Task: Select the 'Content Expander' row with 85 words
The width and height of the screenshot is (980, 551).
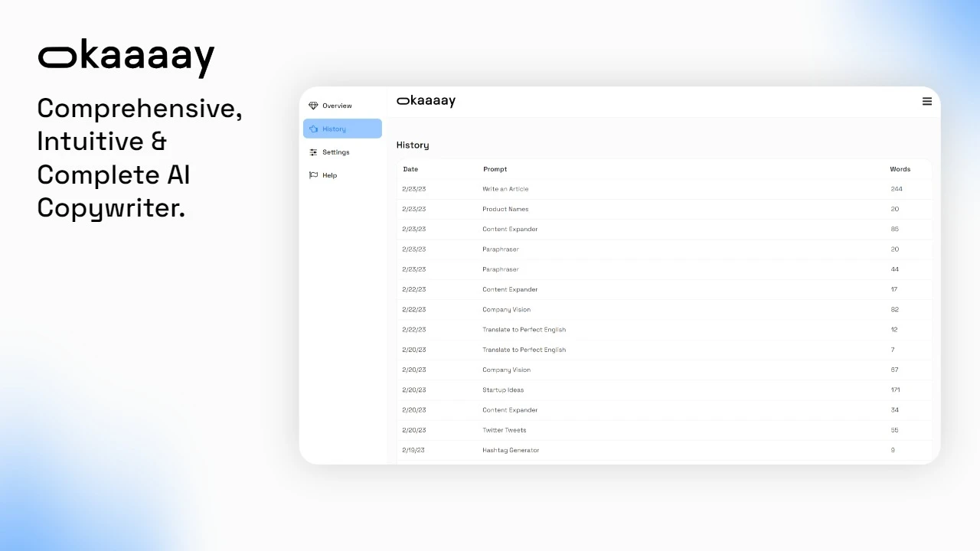Action: pos(665,229)
